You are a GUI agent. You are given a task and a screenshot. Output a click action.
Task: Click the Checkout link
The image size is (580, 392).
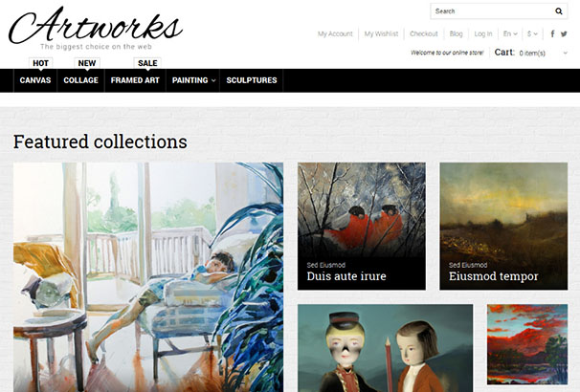[x=424, y=33]
